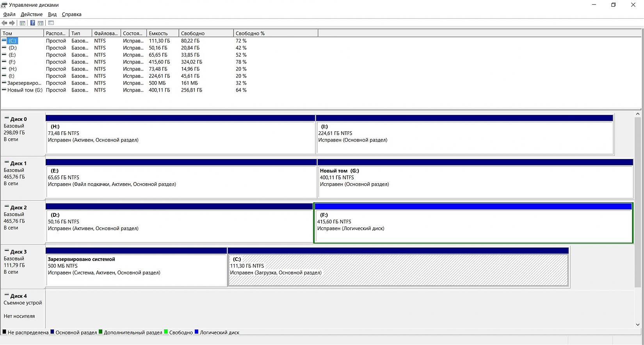Image resolution: width=644 pixels, height=345 pixels.
Task: Select the Диск 2 header panel
Action: (23, 223)
